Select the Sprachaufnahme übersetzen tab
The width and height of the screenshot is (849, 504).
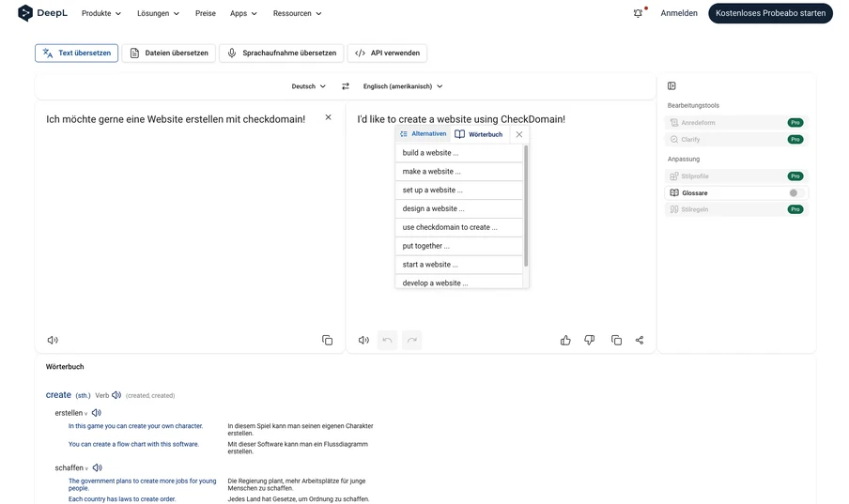click(x=282, y=53)
